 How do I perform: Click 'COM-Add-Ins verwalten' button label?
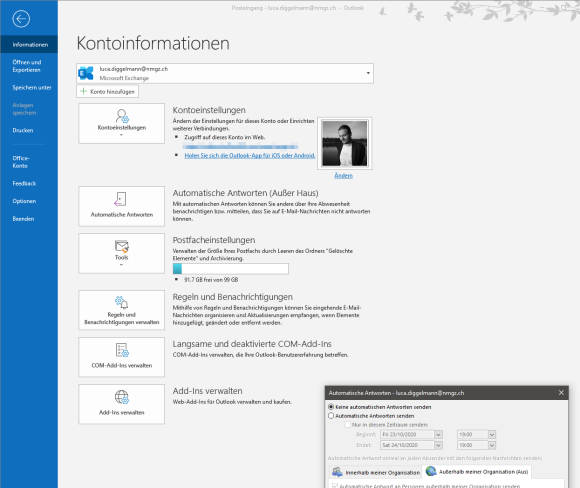122,365
